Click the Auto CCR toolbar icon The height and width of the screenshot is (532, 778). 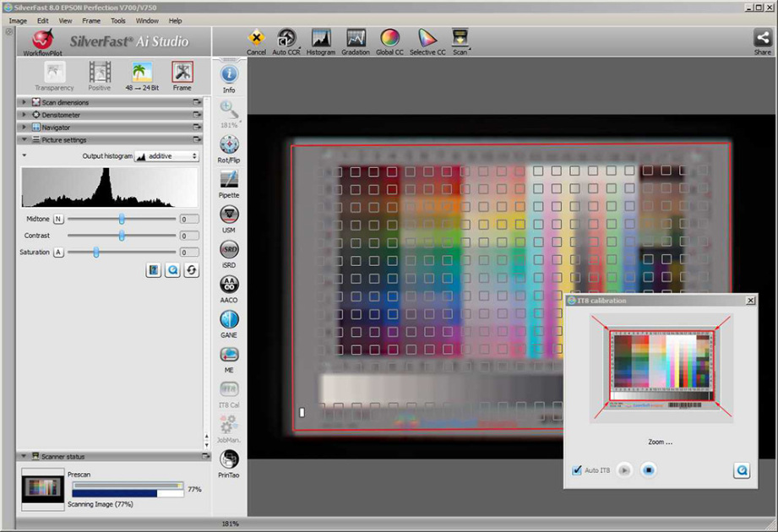click(x=287, y=39)
